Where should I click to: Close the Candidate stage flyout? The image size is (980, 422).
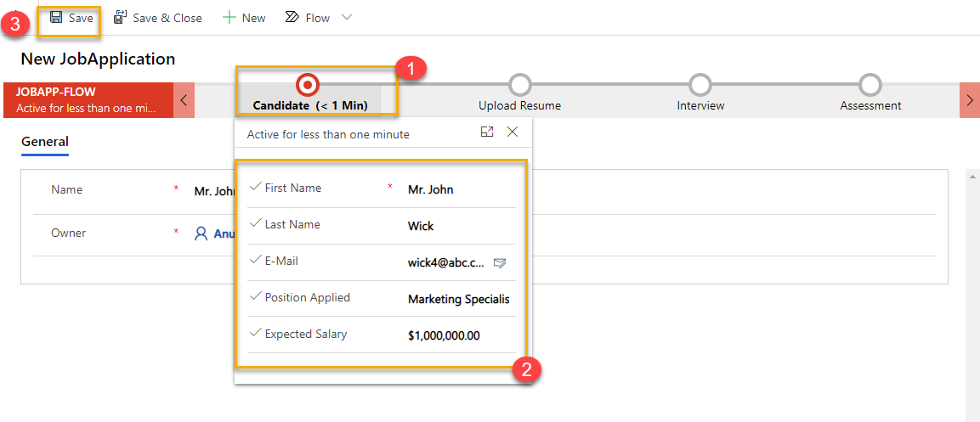(x=513, y=132)
